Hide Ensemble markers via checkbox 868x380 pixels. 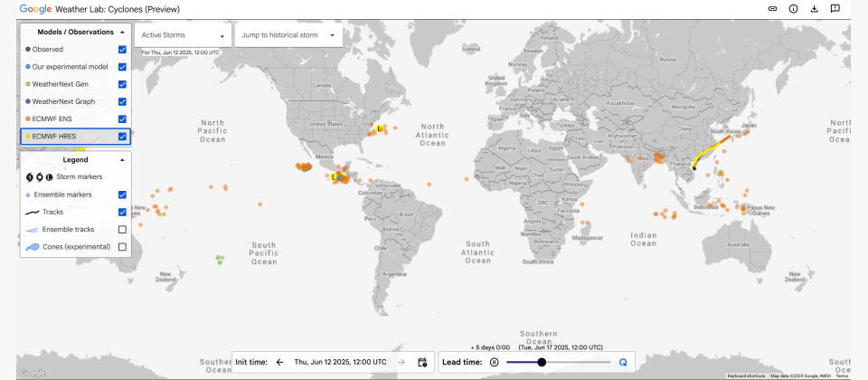[122, 195]
